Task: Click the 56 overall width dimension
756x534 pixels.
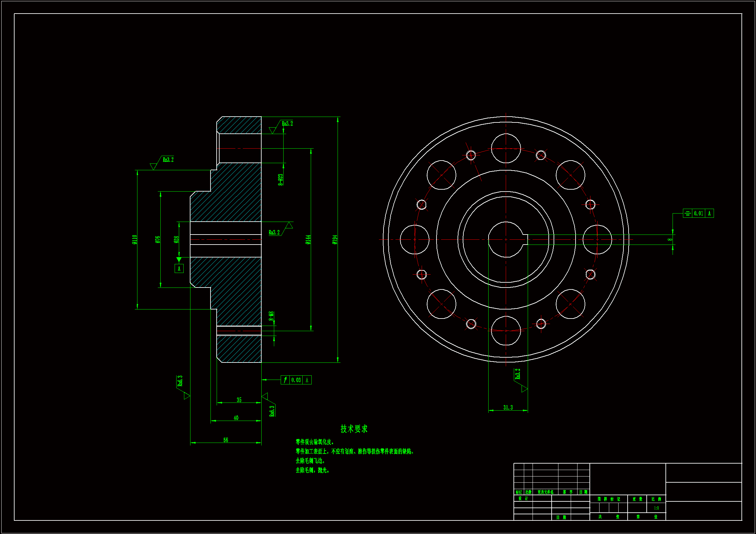Action: coord(226,440)
